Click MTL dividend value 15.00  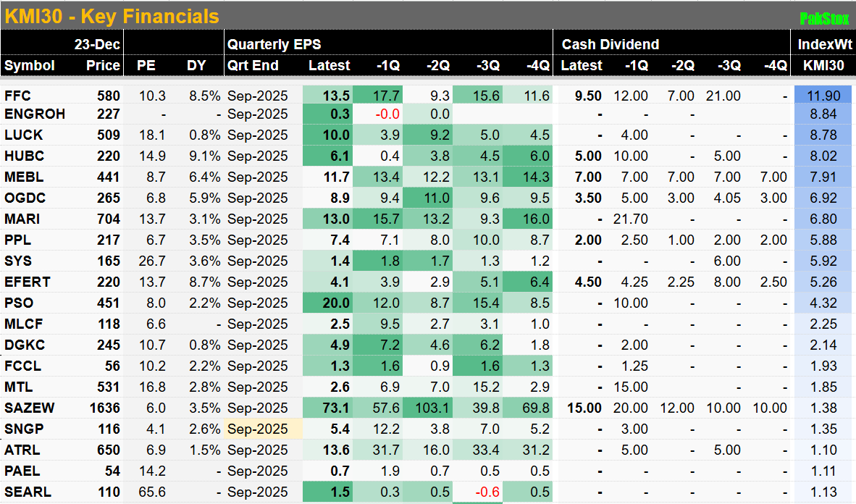tap(631, 387)
